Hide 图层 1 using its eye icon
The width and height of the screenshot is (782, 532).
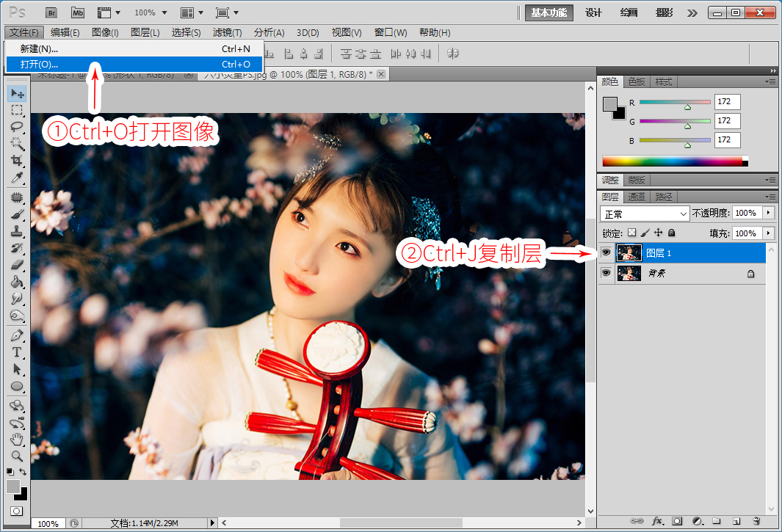[606, 252]
